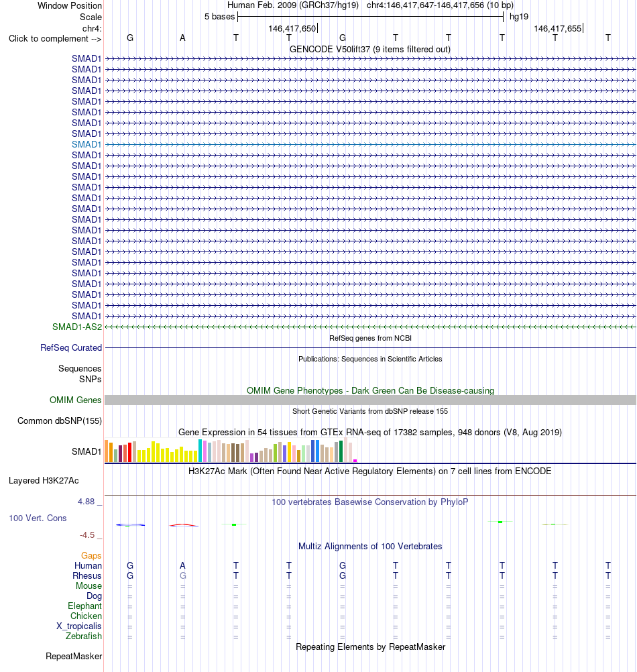Click the Human alignment row label

(88, 566)
